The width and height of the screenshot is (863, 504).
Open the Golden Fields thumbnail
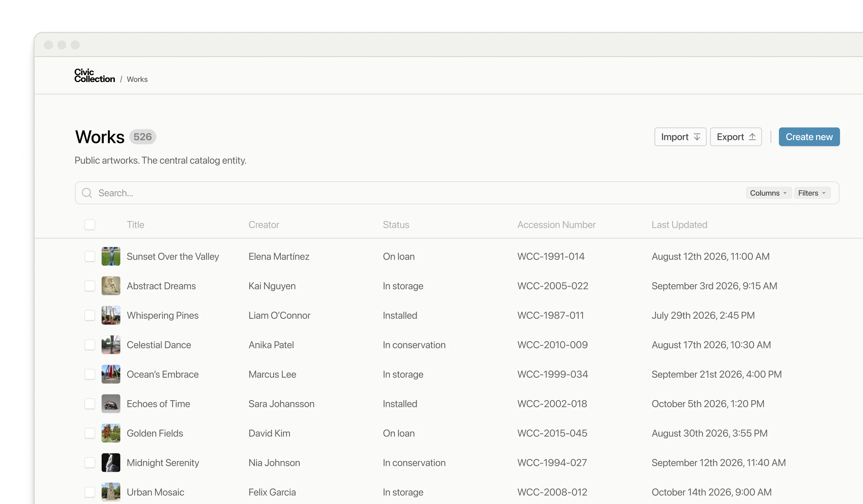pos(111,433)
